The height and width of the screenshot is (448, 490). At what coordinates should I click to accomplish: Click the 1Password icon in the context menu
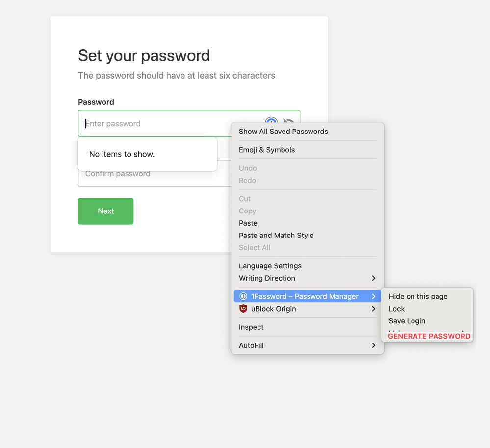pos(243,296)
